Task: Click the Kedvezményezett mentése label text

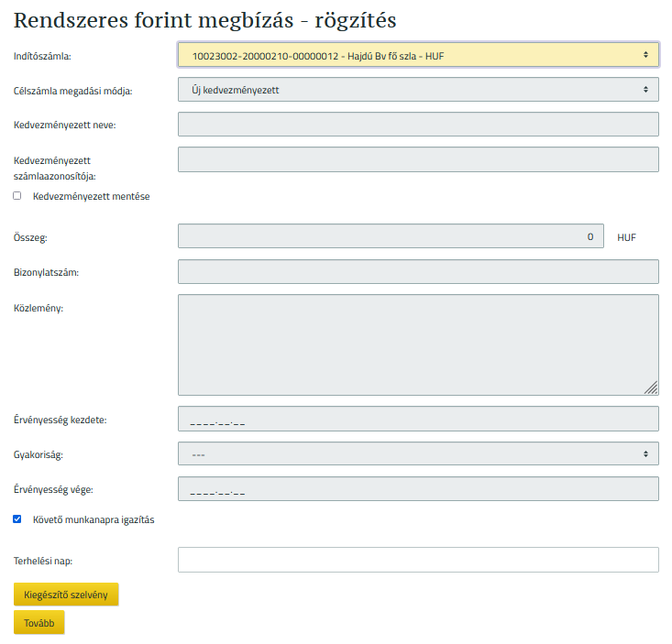Action: tap(91, 196)
